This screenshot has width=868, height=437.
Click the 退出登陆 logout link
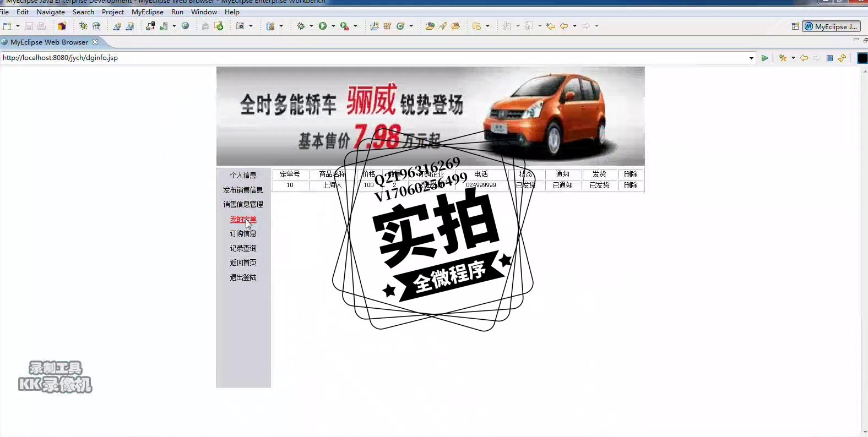point(243,277)
